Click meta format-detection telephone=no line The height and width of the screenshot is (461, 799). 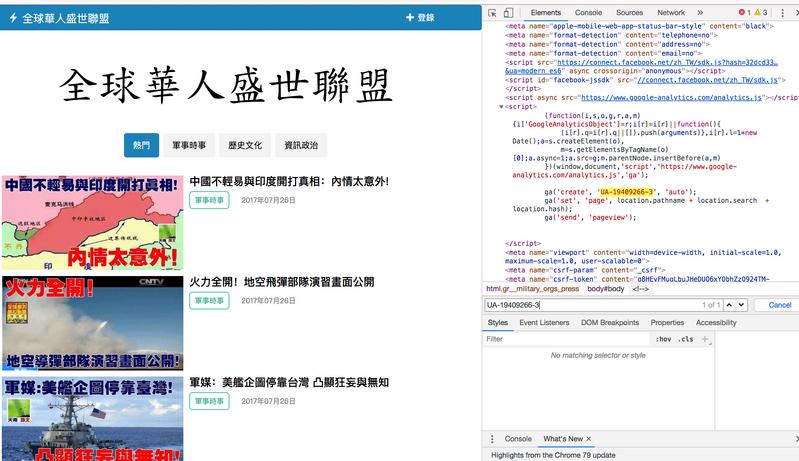(611, 36)
